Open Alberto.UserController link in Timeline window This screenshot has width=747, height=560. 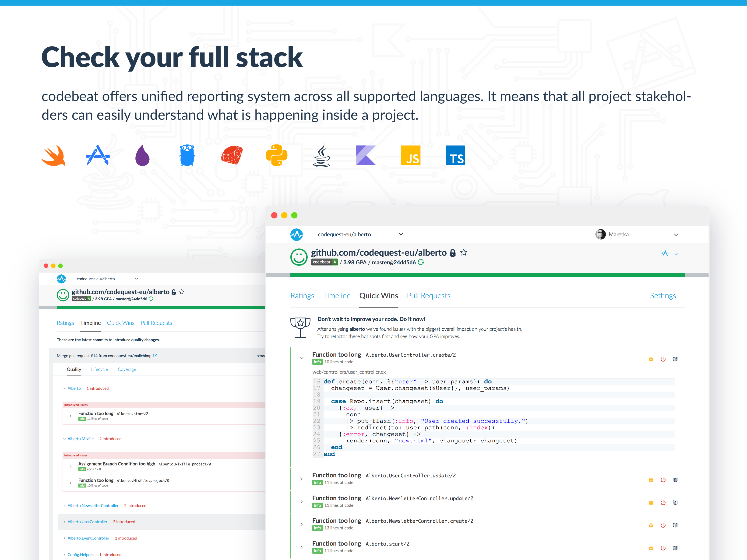click(x=87, y=522)
